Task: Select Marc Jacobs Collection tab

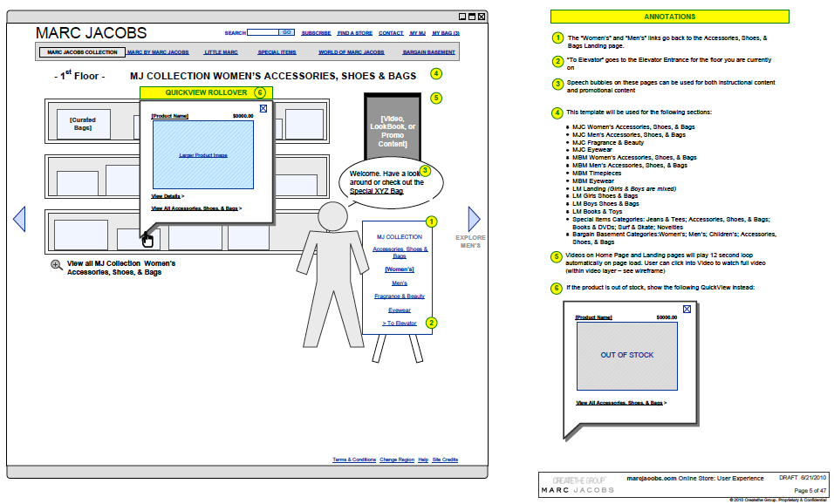Action: [x=83, y=52]
